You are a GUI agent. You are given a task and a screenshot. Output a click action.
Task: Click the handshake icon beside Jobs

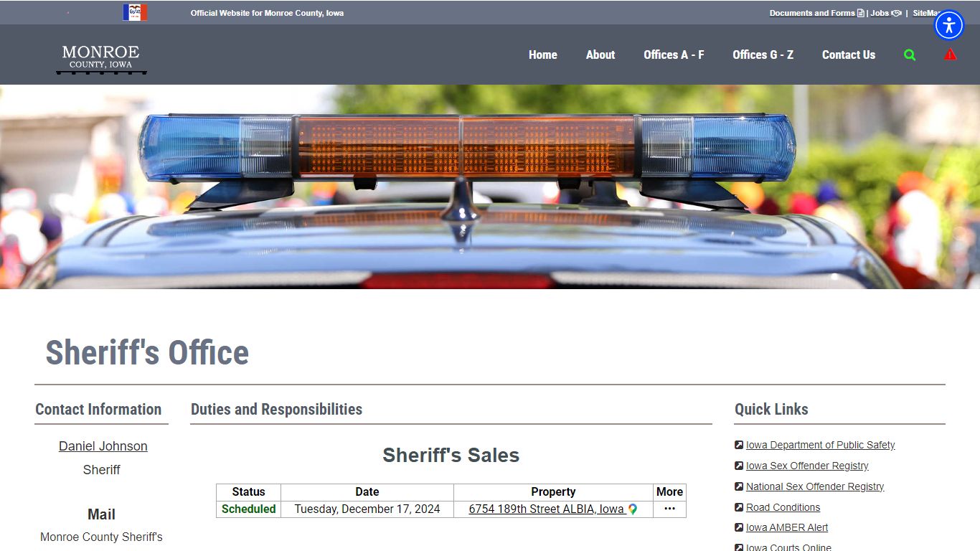coord(896,13)
